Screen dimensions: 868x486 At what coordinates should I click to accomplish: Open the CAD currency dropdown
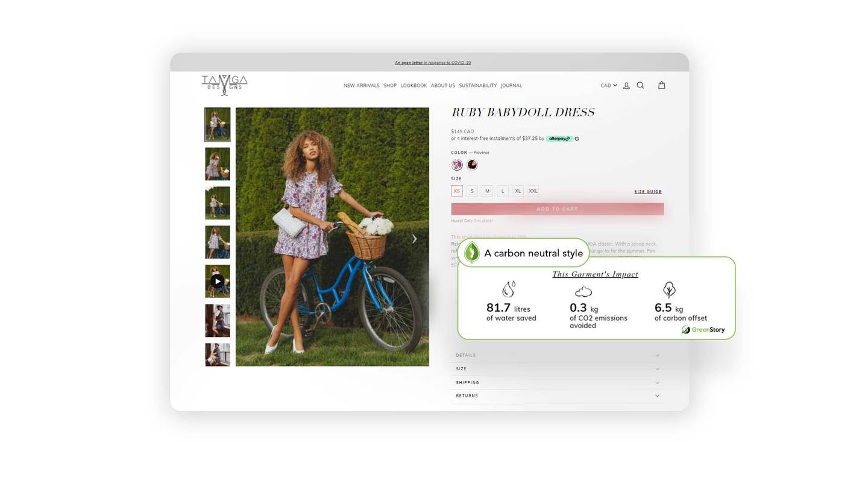[x=609, y=86]
